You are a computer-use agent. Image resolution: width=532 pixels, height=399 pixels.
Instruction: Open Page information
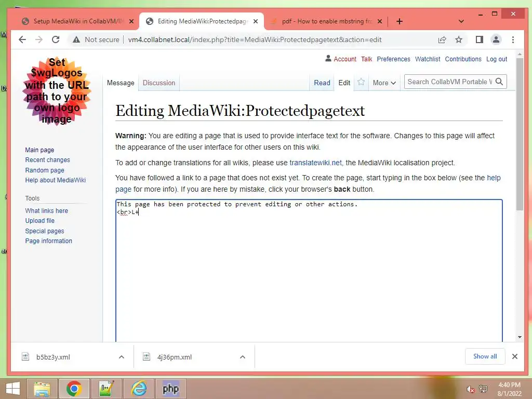point(48,241)
